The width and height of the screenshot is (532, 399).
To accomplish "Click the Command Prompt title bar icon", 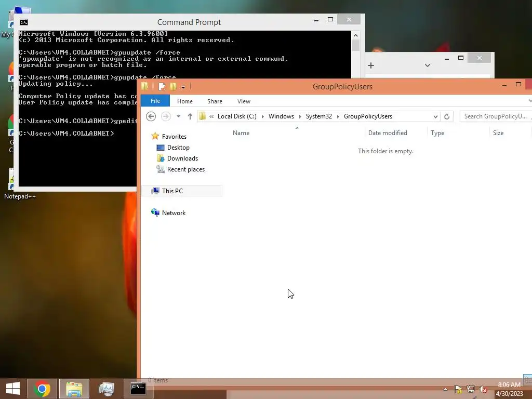I will (x=24, y=22).
